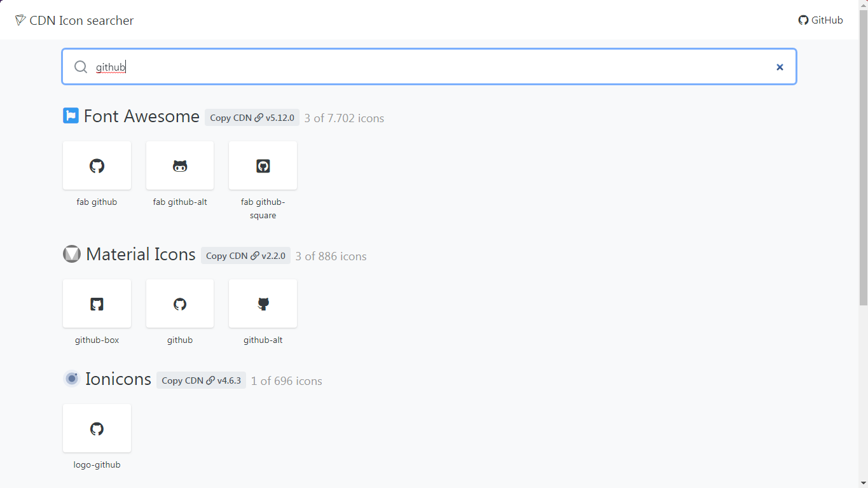Click the '3 of 7.702 icons' count

tap(344, 118)
